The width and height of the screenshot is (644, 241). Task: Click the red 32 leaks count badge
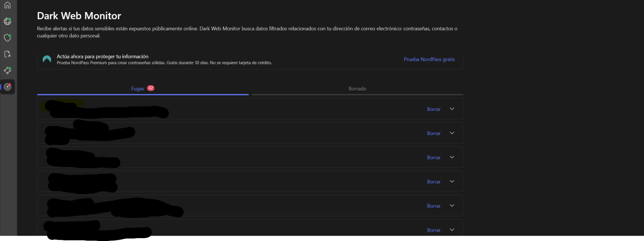(151, 88)
